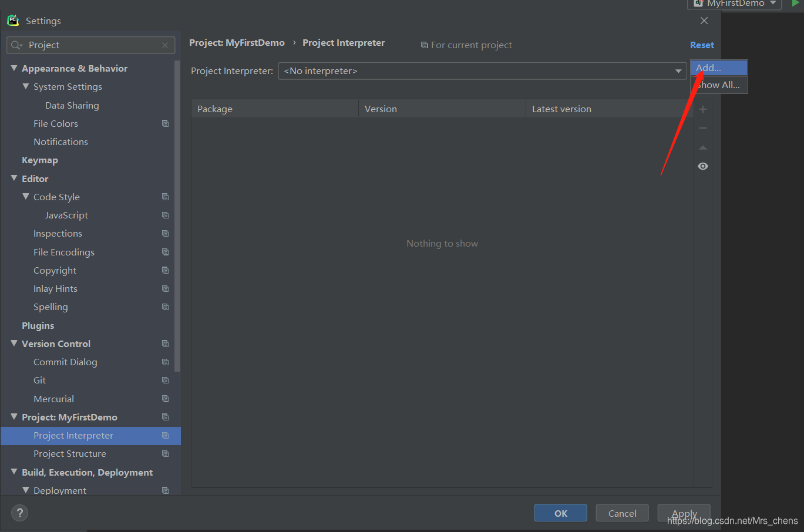Close the Settings dialog
This screenshot has height=532, width=804.
(x=704, y=21)
